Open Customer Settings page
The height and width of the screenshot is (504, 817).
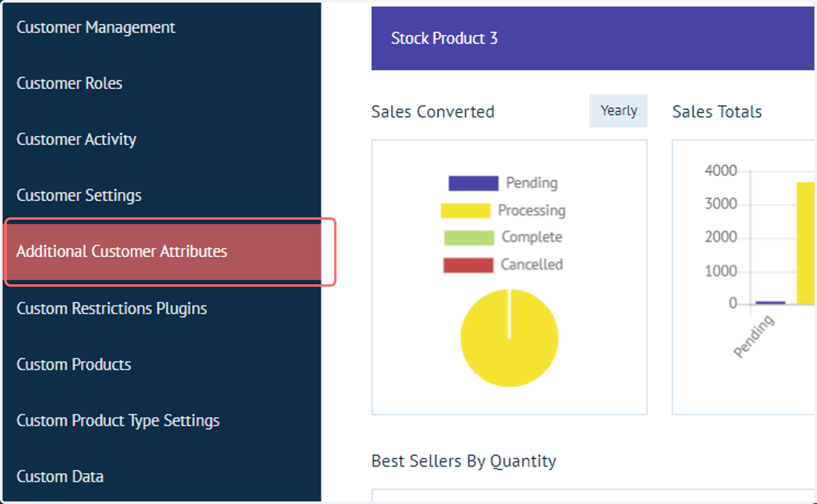tap(79, 195)
